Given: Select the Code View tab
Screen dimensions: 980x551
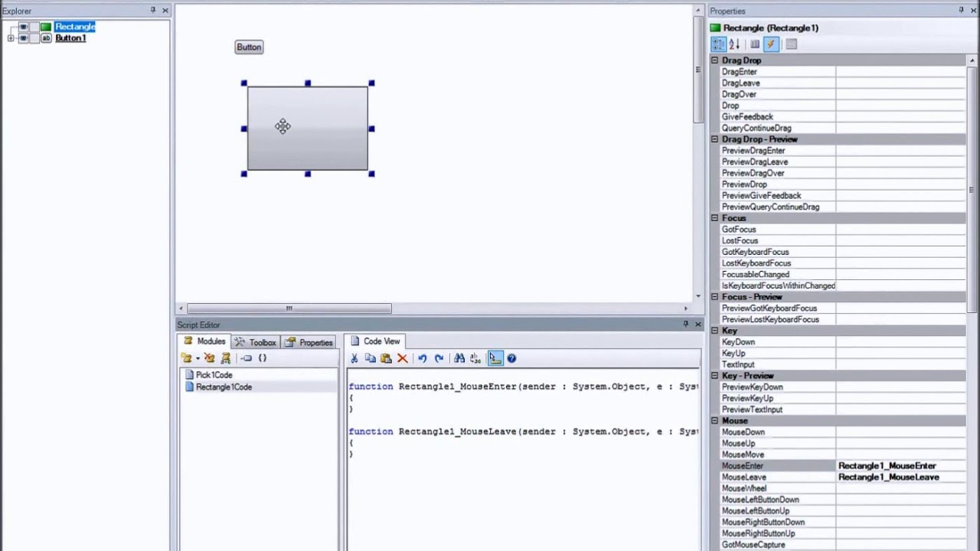Looking at the screenshot, I should coord(375,341).
